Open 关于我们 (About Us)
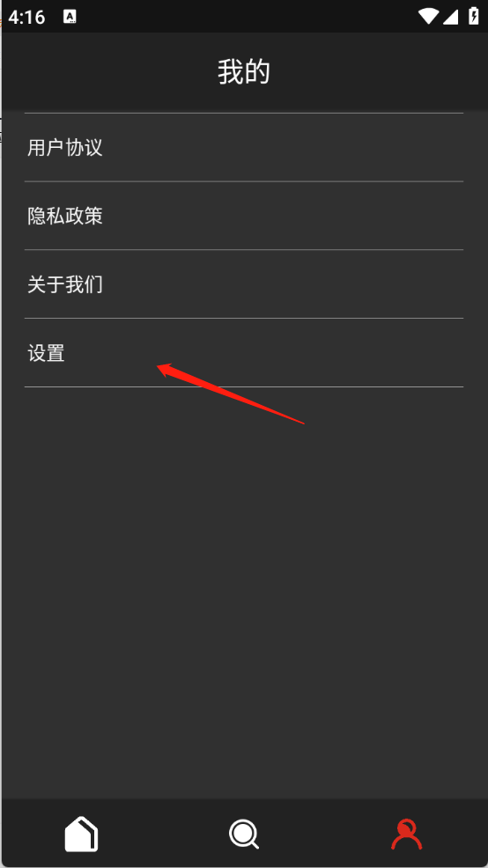The width and height of the screenshot is (488, 868). click(x=65, y=284)
